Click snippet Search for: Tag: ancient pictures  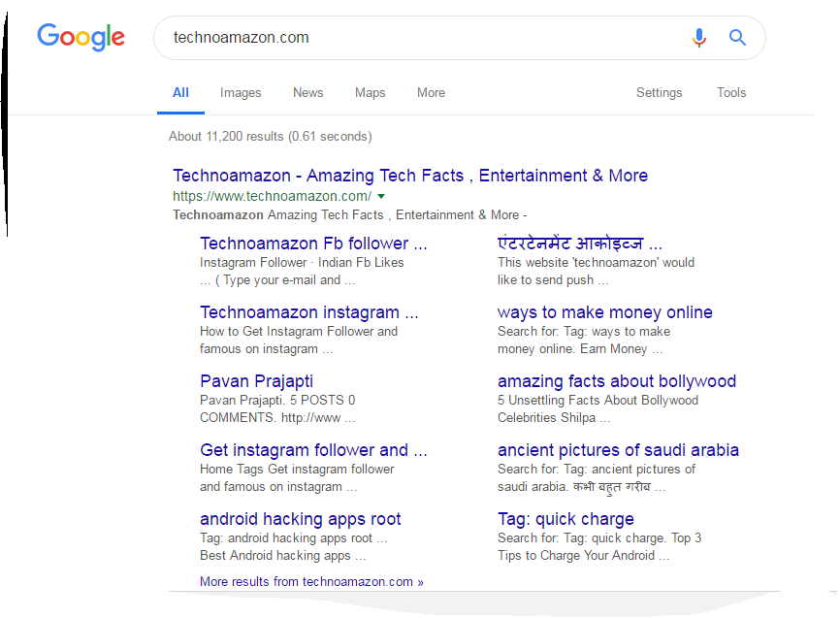coord(597,469)
